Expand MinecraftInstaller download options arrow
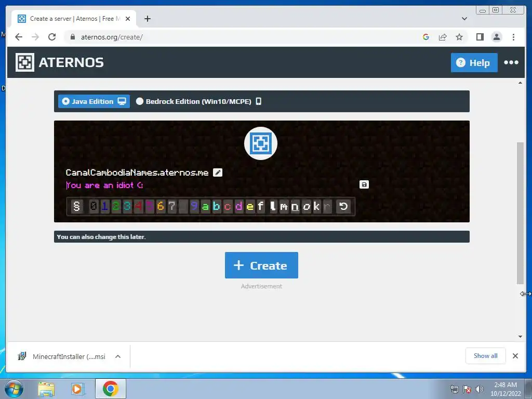The image size is (532, 399). [x=118, y=356]
